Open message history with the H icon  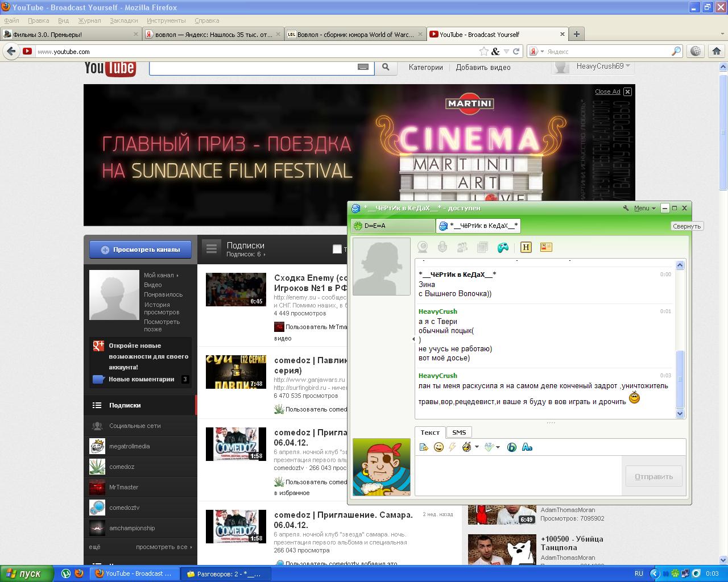point(526,247)
